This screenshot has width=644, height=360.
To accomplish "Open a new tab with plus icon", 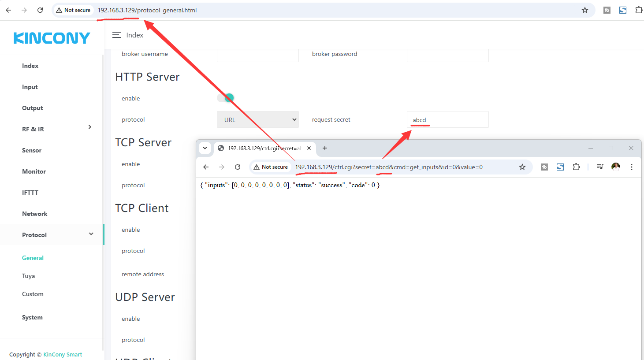I will pyautogui.click(x=325, y=148).
